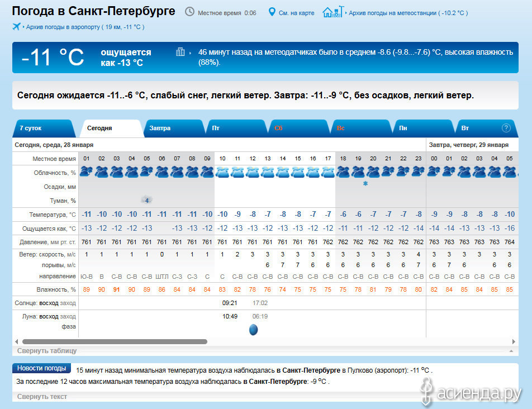
Task: Open См. на карте link
Action: [296, 13]
